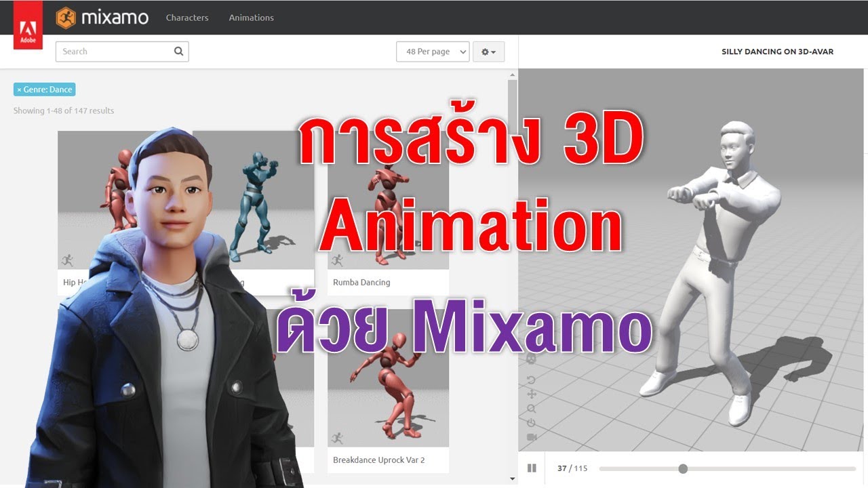The width and height of the screenshot is (868, 488).
Task: Toggle the follow camera video icon
Action: (531, 437)
